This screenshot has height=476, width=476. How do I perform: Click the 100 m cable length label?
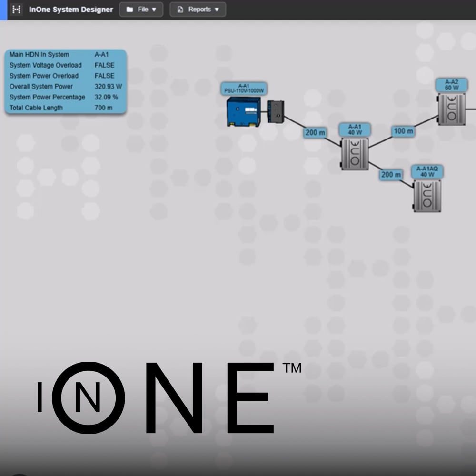403,131
